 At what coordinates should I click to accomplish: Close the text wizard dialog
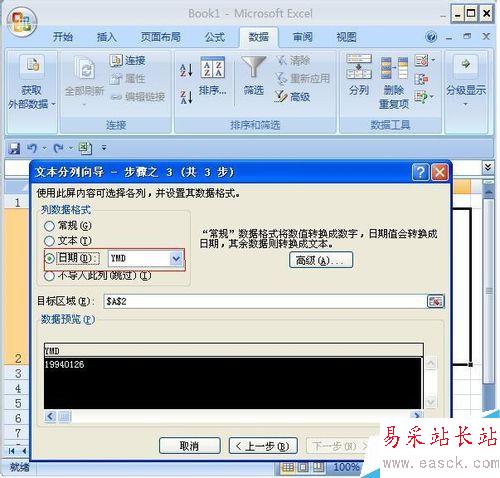[x=440, y=172]
